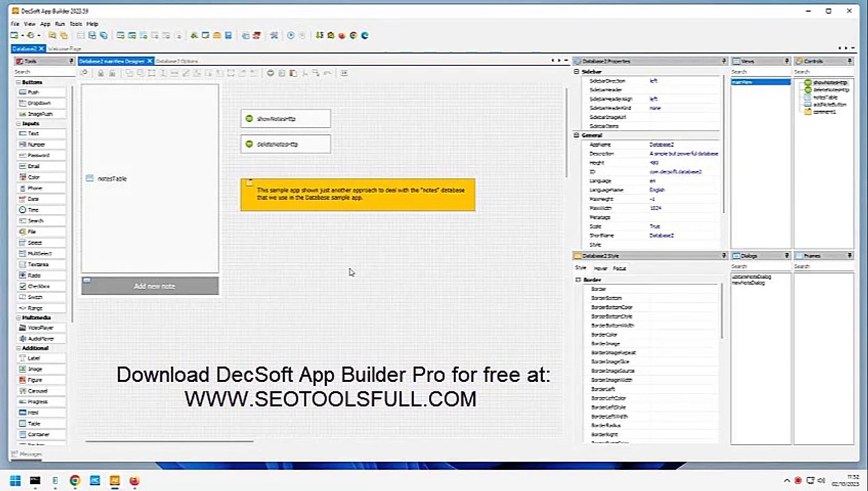Toggle auto-hide pin on Database2 Style panel
Image resolution: width=868 pixels, height=491 pixels.
pyautogui.click(x=724, y=256)
